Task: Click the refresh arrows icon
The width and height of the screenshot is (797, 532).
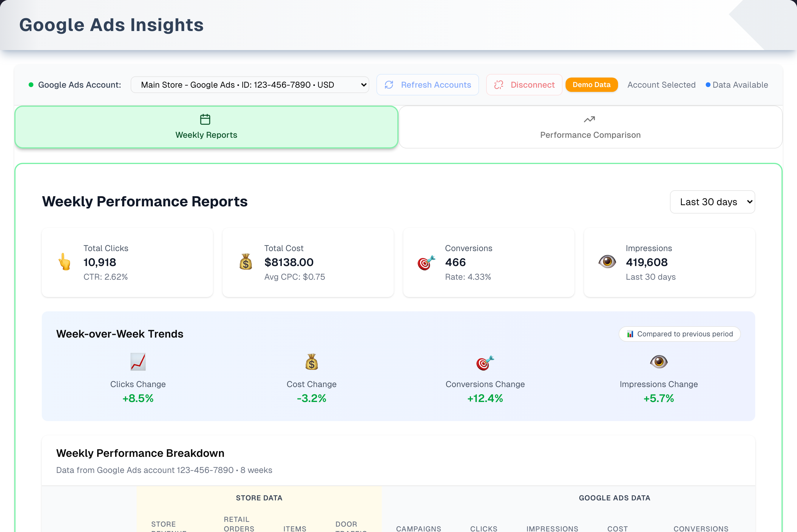Action: click(389, 85)
